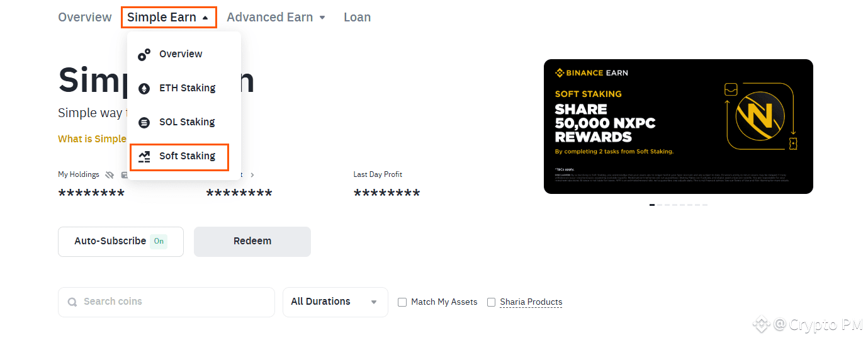Click the Binance Earn logo on banner
The width and height of the screenshot is (868, 340).
(x=591, y=73)
